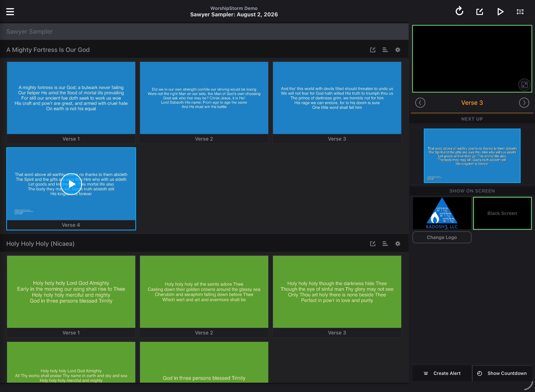Click the live output preview screen
Screen dimensions: 535x392
coord(472,59)
